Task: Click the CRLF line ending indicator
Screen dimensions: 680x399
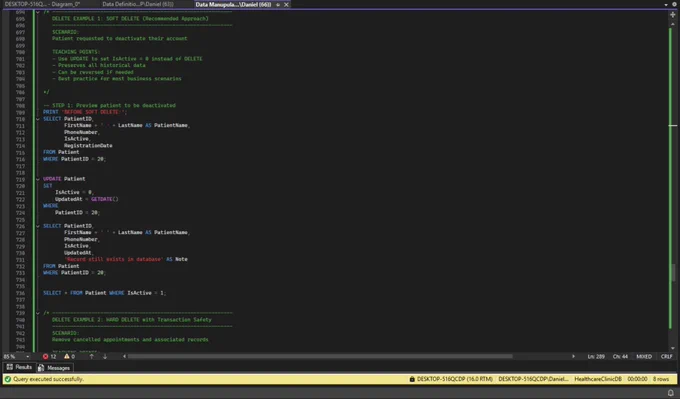Action: pyautogui.click(x=667, y=356)
